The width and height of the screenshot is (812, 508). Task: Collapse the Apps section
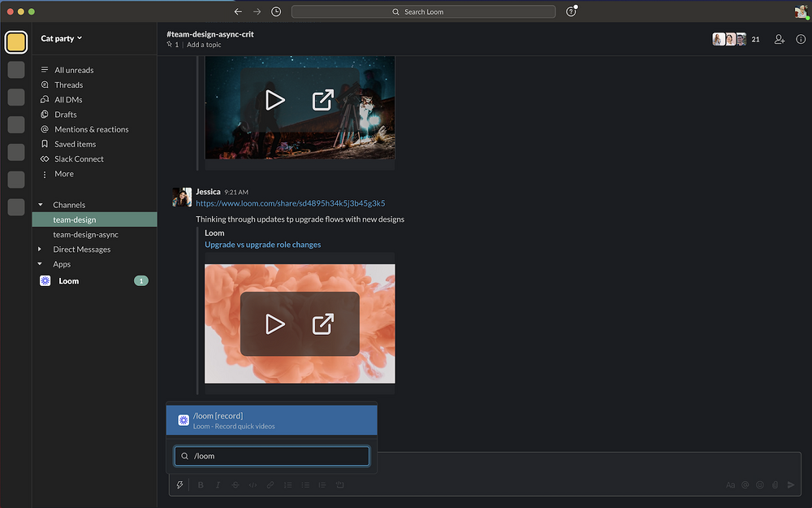click(x=41, y=264)
